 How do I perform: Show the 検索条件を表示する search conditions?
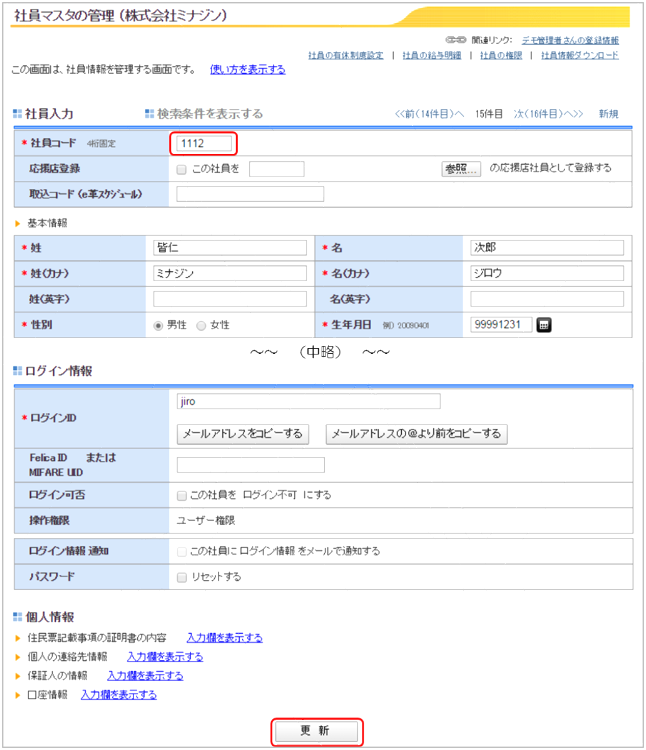[x=210, y=114]
